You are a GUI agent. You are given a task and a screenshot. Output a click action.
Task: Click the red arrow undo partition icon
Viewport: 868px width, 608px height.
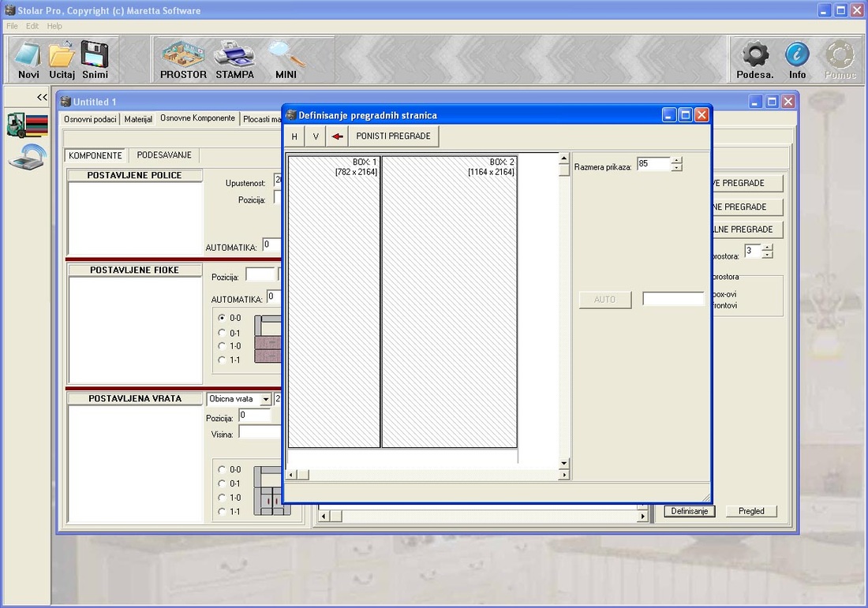point(337,136)
